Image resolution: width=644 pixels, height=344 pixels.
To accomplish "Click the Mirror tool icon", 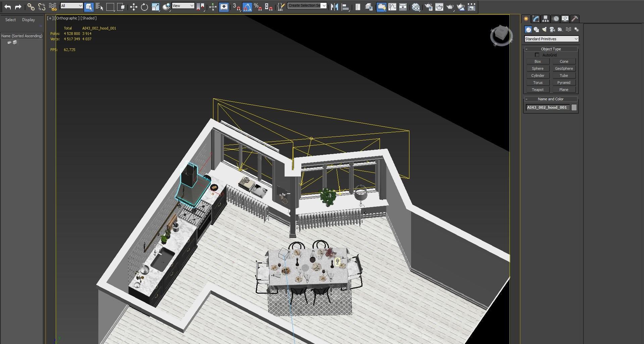I will [x=334, y=7].
